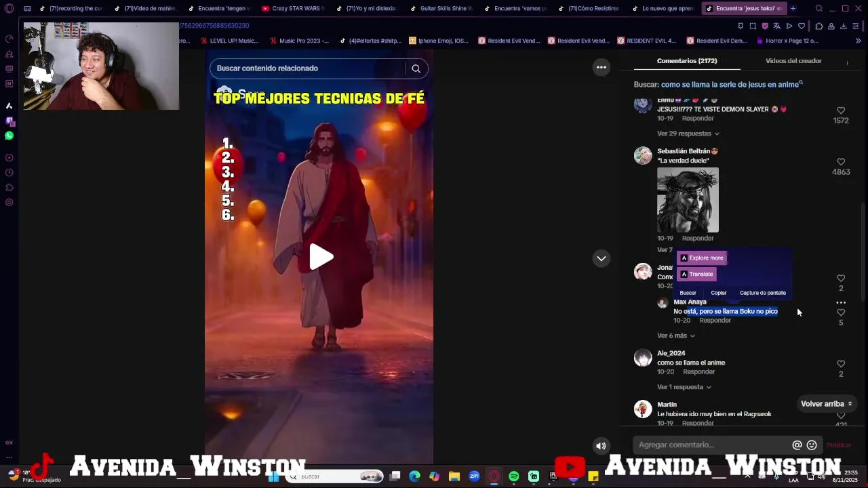Expand the bookmarks bar overflow chevron
Viewport: 868px width, 488px height.
click(x=858, y=41)
